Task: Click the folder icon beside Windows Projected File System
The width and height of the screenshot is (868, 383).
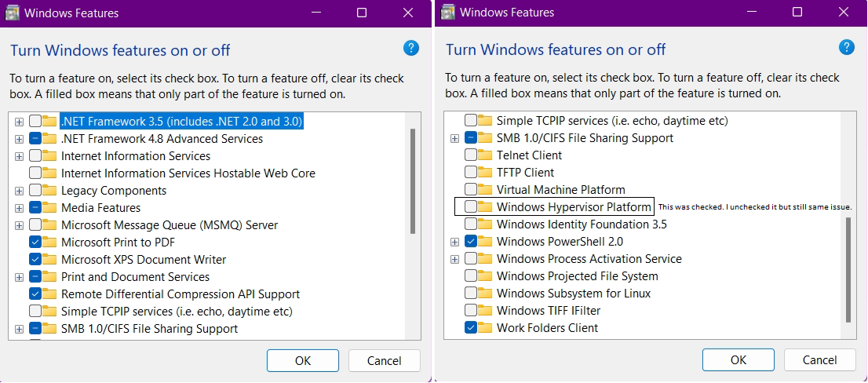Action: pyautogui.click(x=486, y=275)
